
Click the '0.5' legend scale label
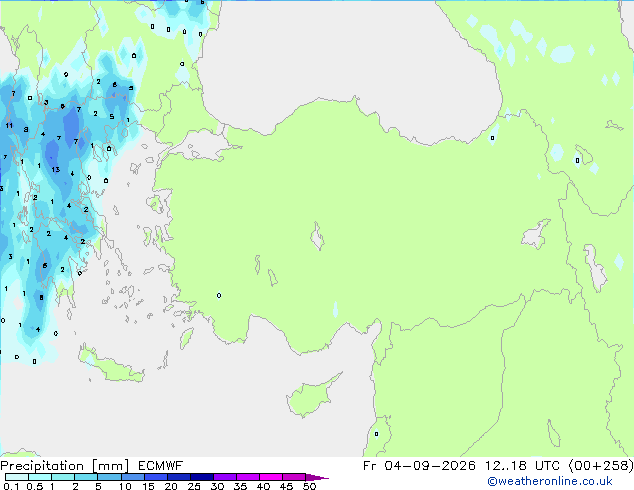pos(35,486)
